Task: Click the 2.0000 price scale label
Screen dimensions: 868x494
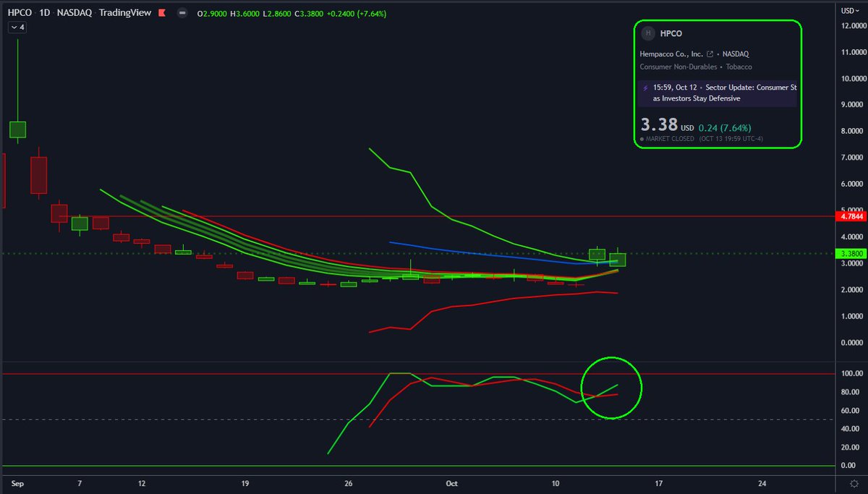Action: click(853, 290)
